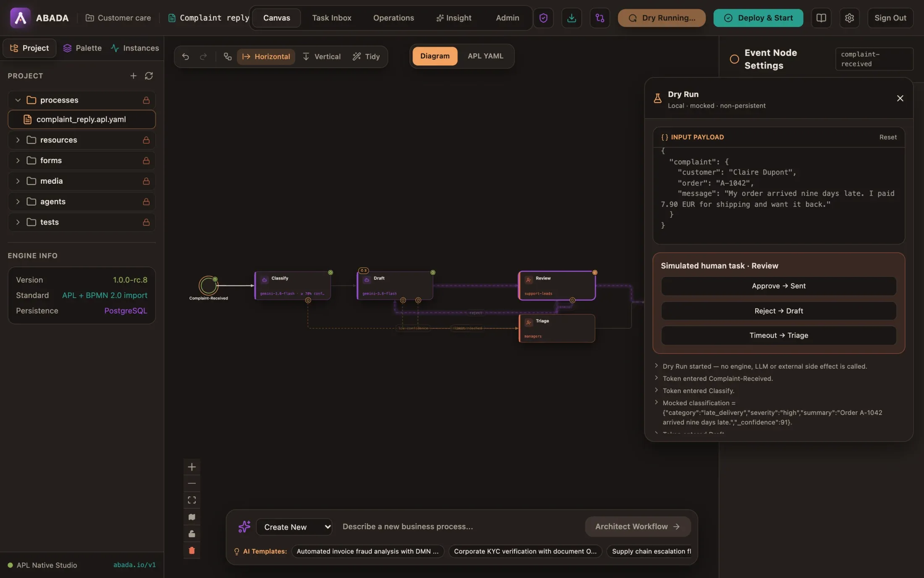
Task: Switch to APL YAML view
Action: pos(485,56)
